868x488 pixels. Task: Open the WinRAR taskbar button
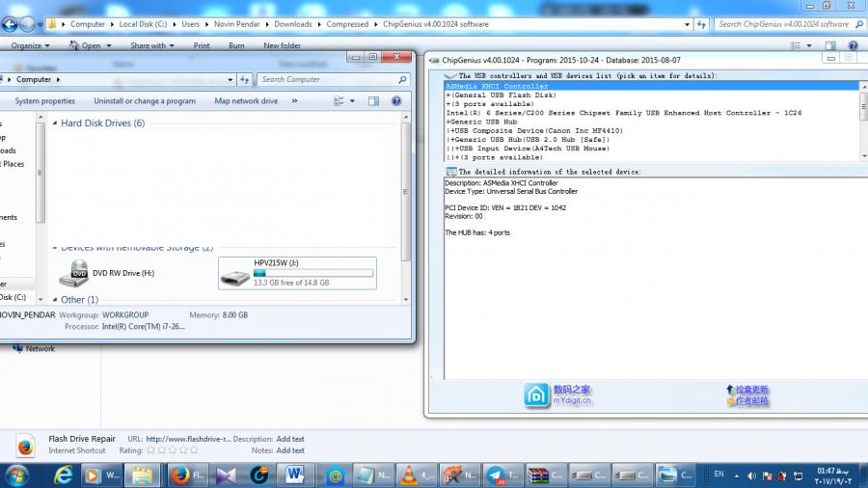546,475
